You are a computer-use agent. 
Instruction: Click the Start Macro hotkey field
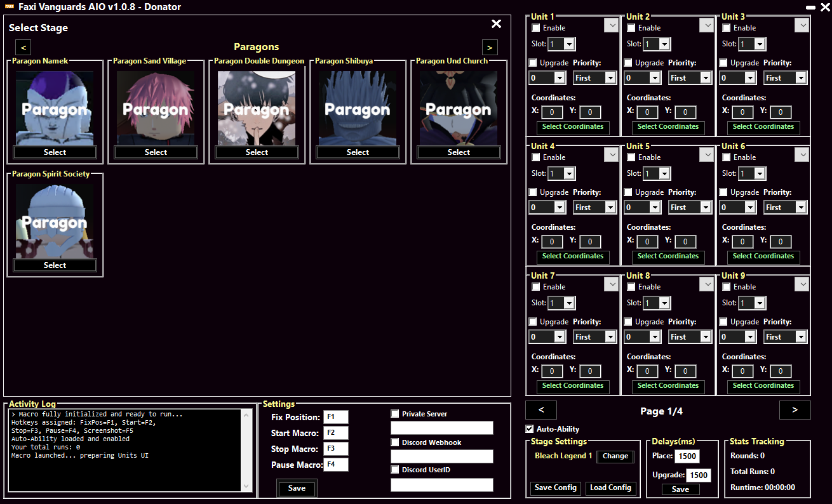(x=336, y=433)
